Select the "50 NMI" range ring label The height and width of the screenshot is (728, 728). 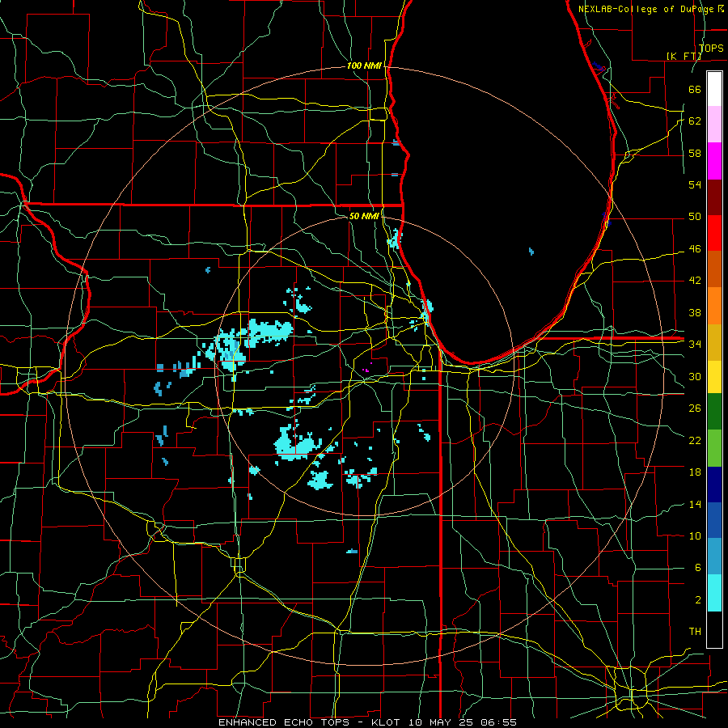[364, 216]
